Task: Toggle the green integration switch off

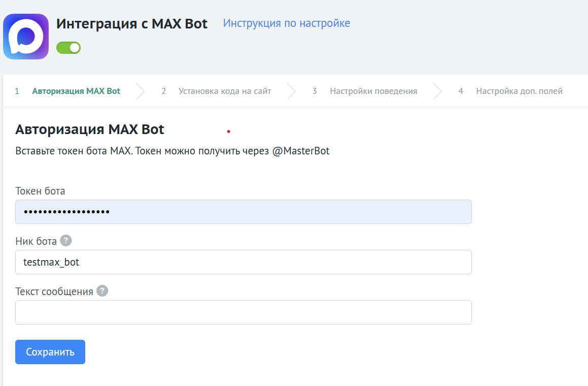Action: point(68,48)
